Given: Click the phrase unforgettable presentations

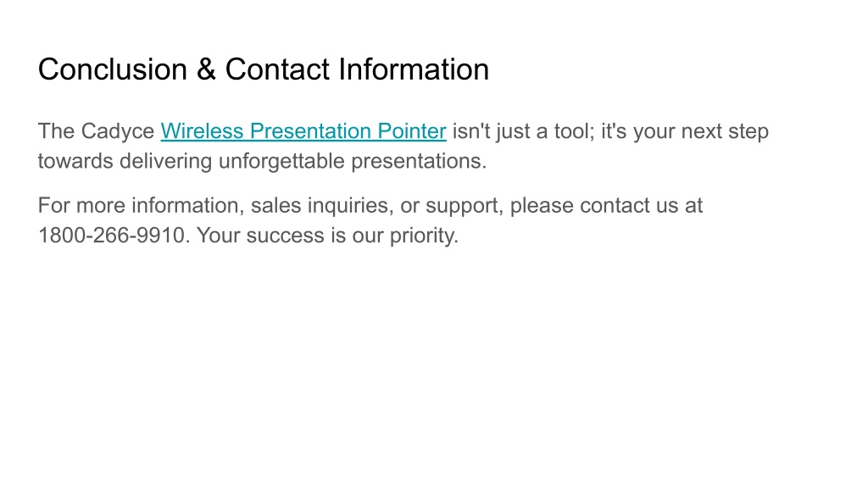Looking at the screenshot, I should point(353,161).
